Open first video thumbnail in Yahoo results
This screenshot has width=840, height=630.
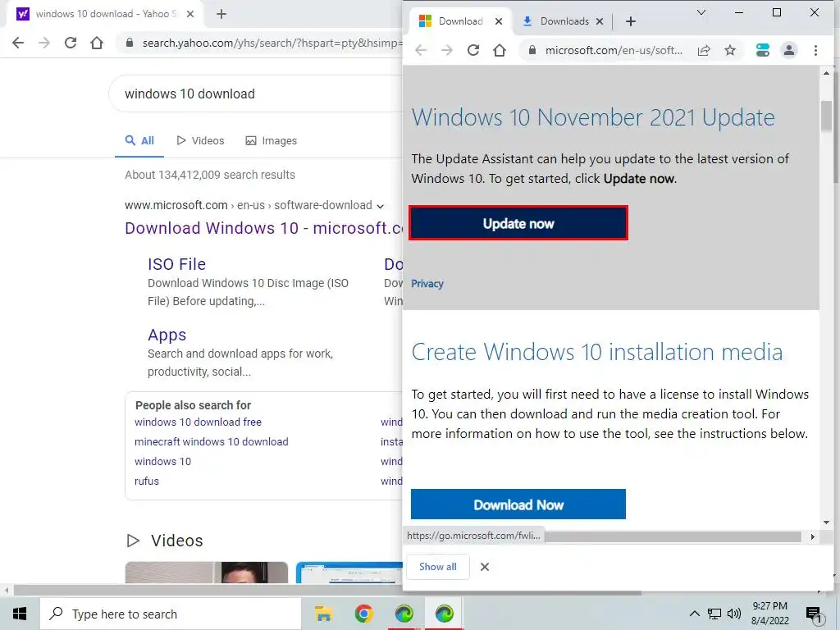(206, 572)
